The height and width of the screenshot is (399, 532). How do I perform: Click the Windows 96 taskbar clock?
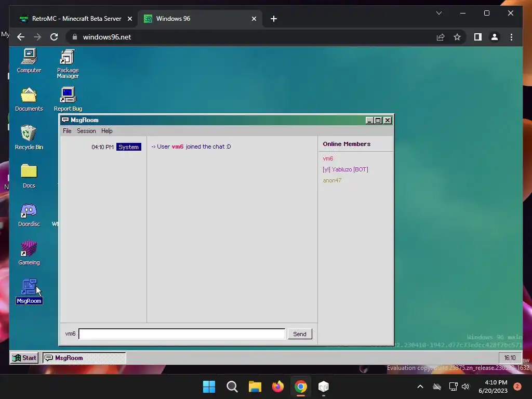[510, 357]
